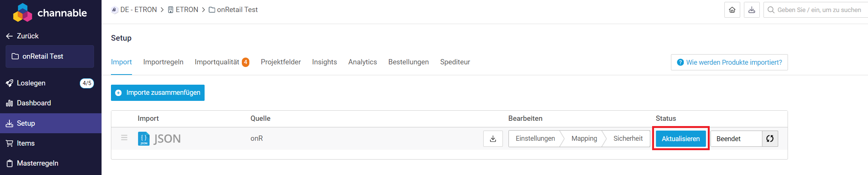868x175 pixels.
Task: Go back using Zurück link
Action: coord(23,36)
